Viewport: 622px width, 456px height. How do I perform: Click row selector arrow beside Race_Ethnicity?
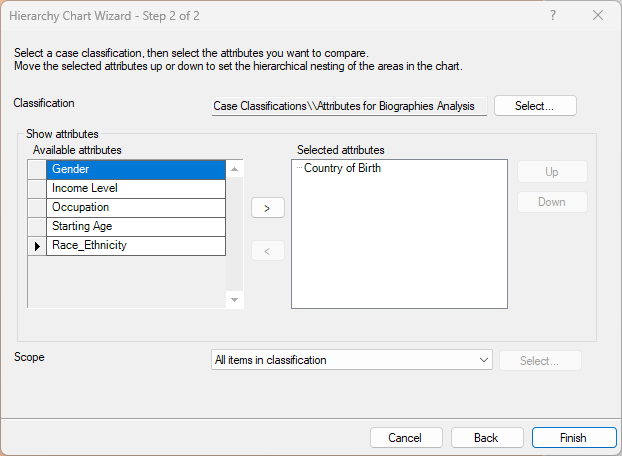click(37, 245)
